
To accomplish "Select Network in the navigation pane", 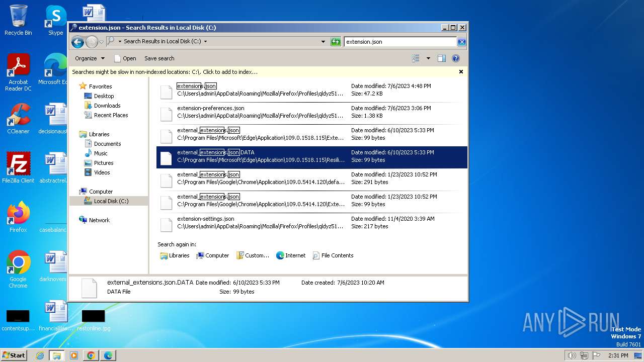I will point(99,220).
